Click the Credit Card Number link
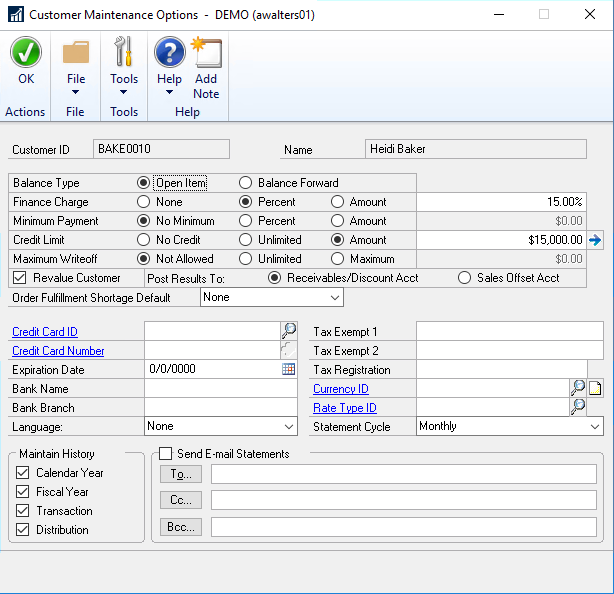The height and width of the screenshot is (594, 614). tap(58, 351)
